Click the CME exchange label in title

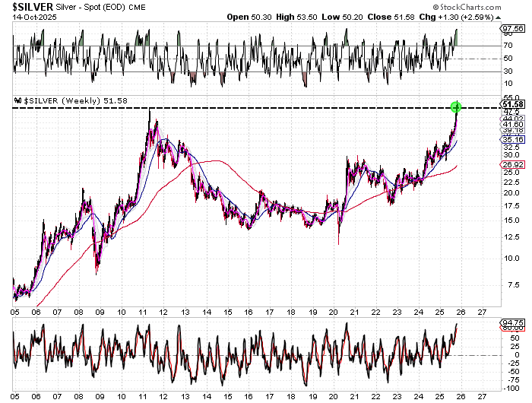coord(116,7)
